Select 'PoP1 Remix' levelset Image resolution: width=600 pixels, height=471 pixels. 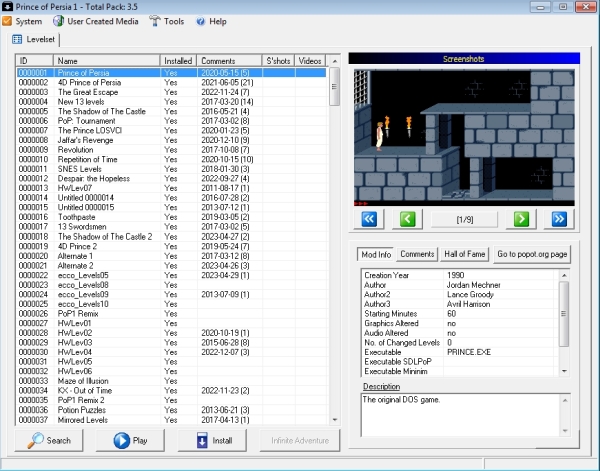coord(171,313)
